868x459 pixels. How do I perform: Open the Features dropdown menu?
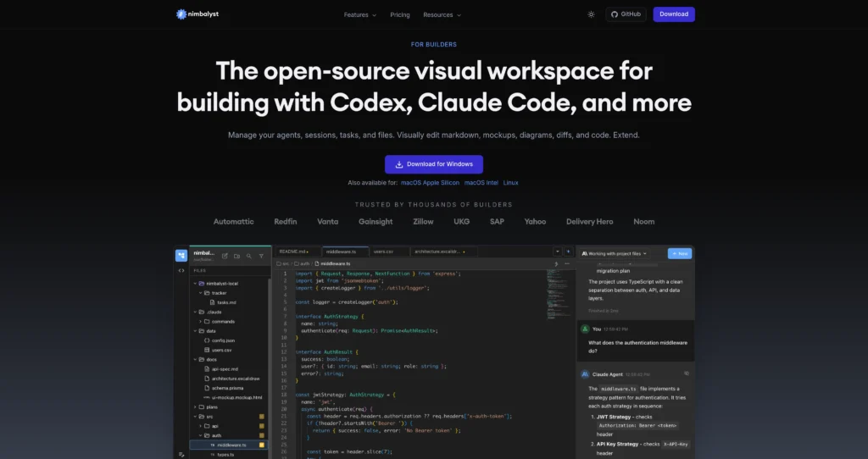[x=359, y=15]
